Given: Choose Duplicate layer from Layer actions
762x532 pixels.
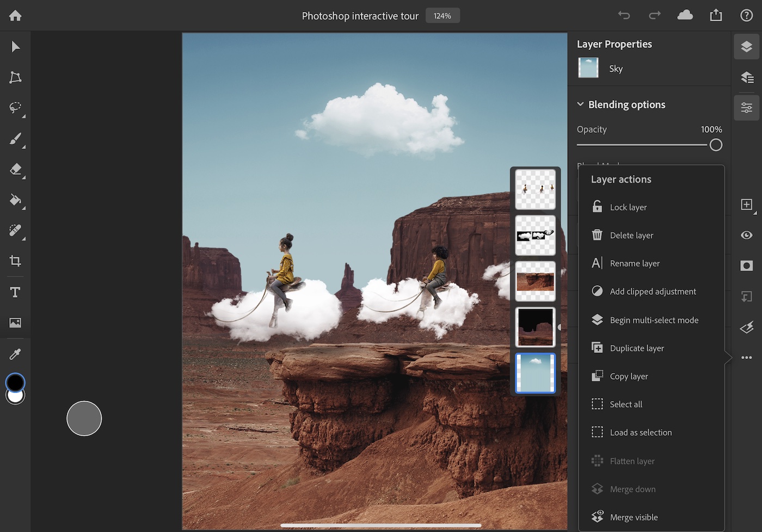Looking at the screenshot, I should pos(637,348).
